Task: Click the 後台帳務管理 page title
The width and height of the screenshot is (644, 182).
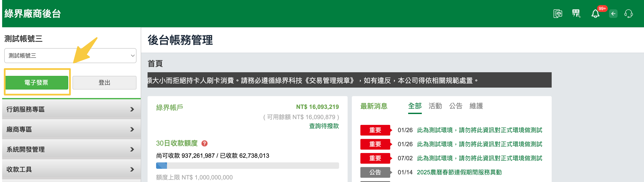Action: 180,40
